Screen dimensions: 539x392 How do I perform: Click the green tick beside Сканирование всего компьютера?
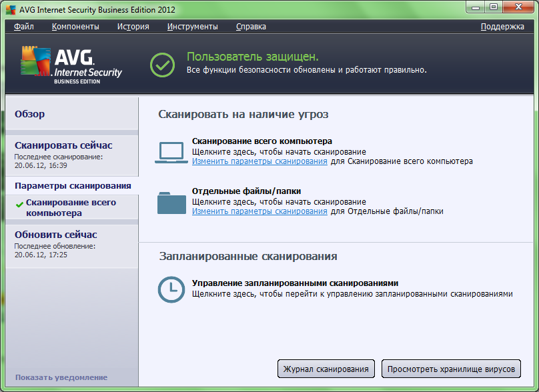(19, 205)
